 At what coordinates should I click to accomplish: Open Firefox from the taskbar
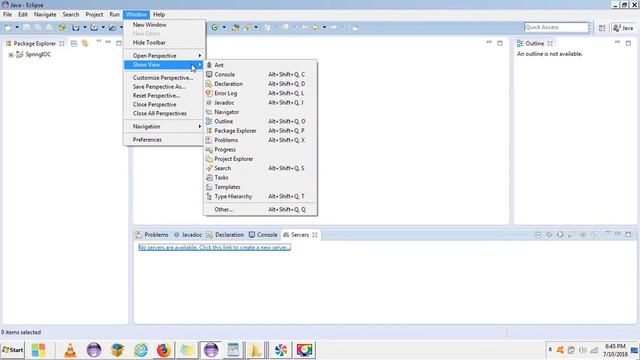coord(164,350)
